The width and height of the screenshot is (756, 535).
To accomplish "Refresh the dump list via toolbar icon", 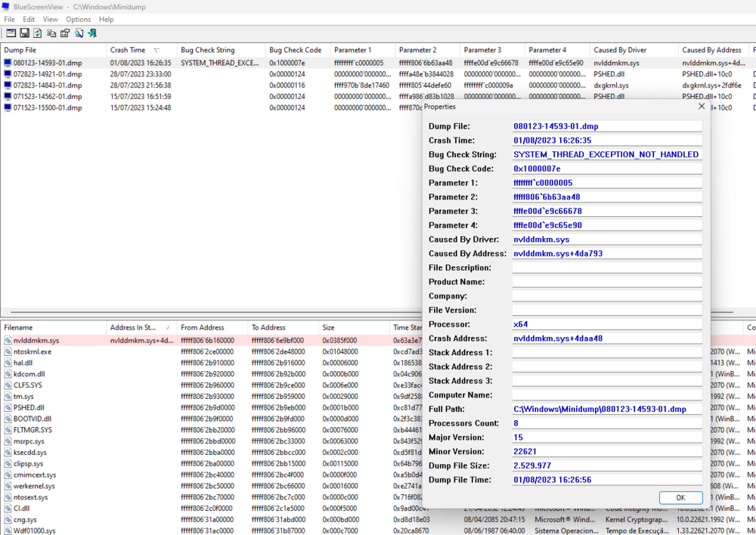I will coord(38,33).
